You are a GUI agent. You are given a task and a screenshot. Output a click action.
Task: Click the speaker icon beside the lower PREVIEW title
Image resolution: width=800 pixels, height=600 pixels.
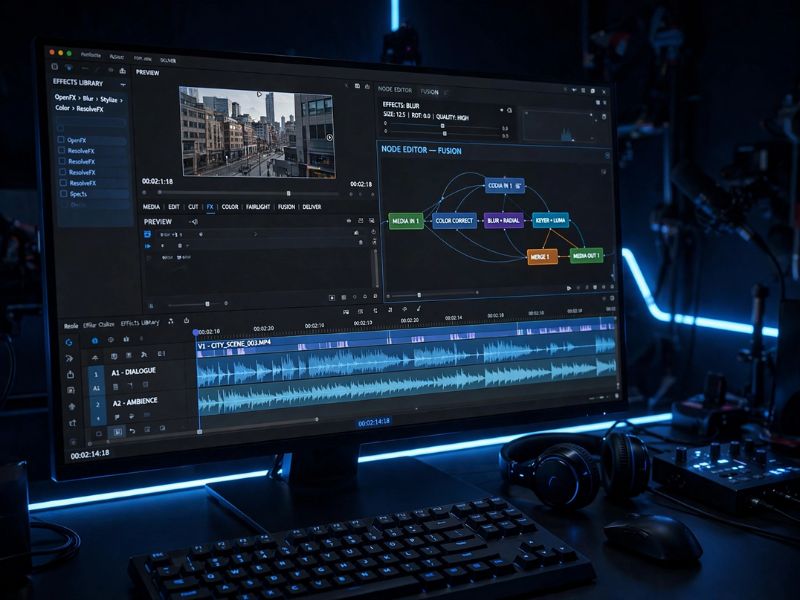tap(193, 222)
